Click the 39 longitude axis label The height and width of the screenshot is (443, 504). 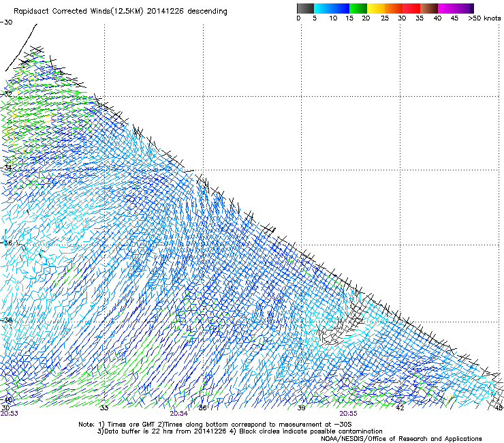tap(301, 408)
